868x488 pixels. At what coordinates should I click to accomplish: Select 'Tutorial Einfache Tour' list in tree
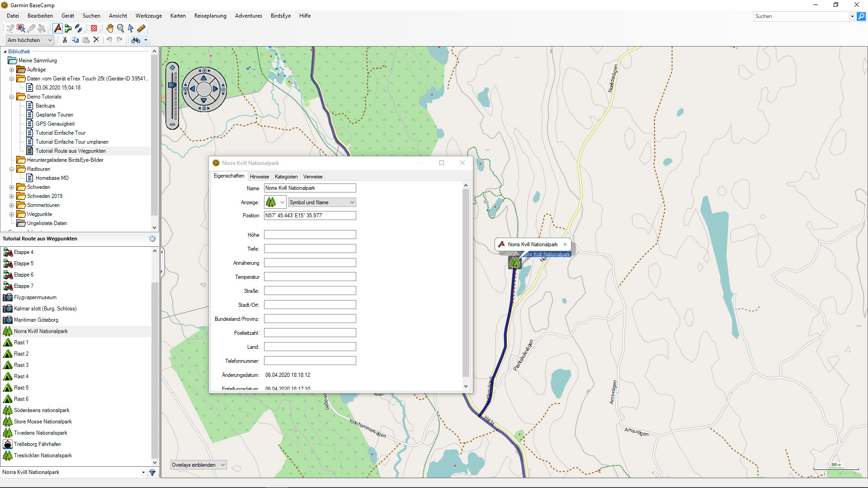61,133
